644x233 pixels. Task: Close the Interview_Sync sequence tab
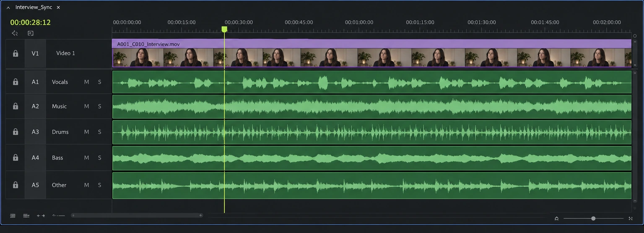tap(58, 8)
